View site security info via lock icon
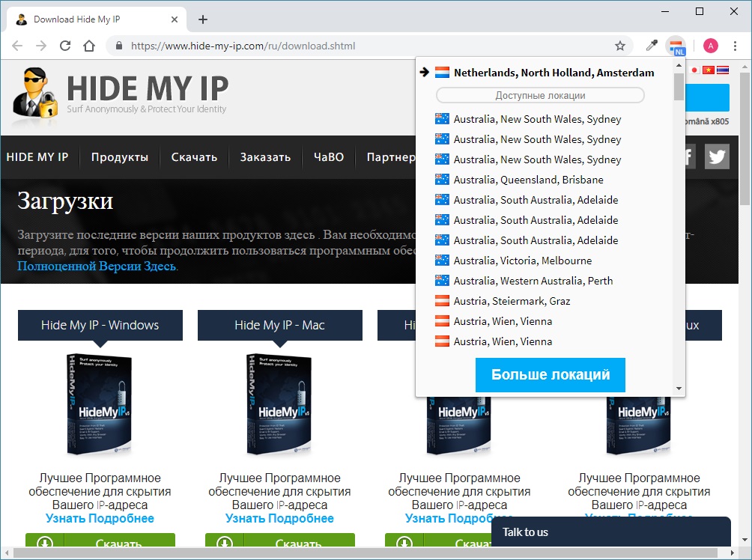This screenshot has height=560, width=752. (119, 46)
